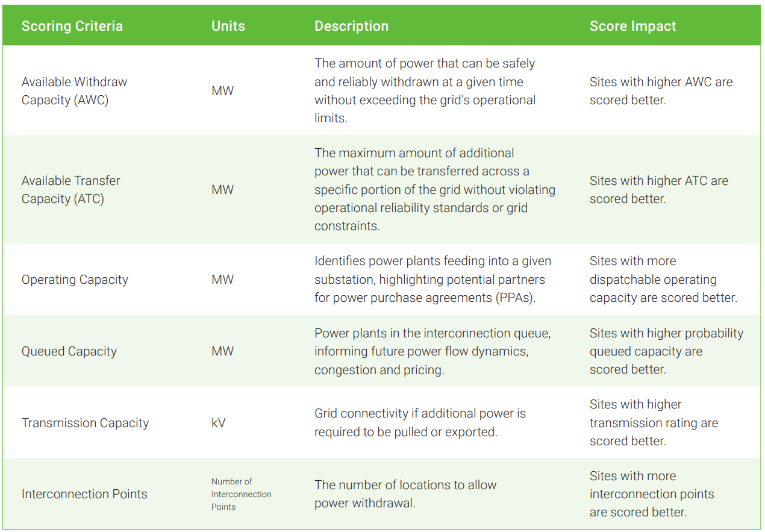Click the Interconnection Points row label
Screen dimensions: 765x532
[84, 494]
